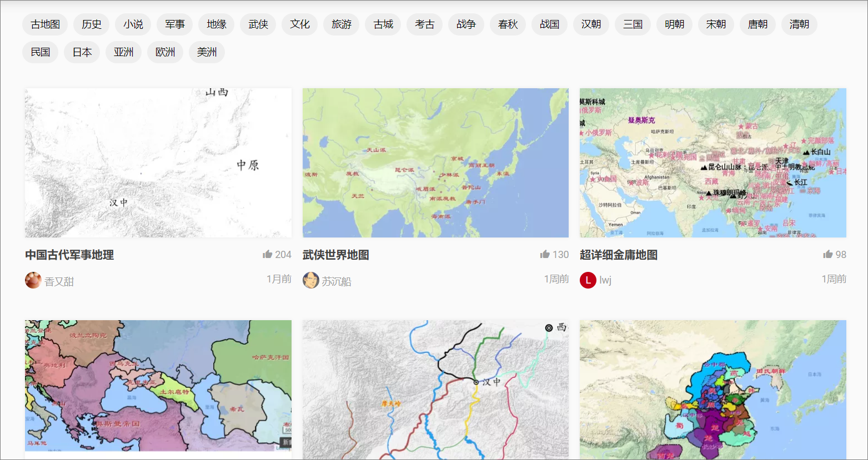The width and height of the screenshot is (868, 460).
Task: Open the 汉中 hand-drawn map thumbnail
Action: 435,388
